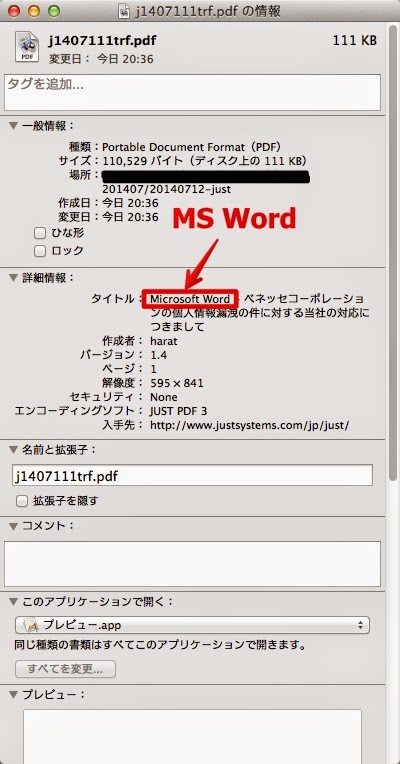Click the resolution value 595 × 841
Image resolution: width=400 pixels, height=764 pixels.
coord(177,383)
